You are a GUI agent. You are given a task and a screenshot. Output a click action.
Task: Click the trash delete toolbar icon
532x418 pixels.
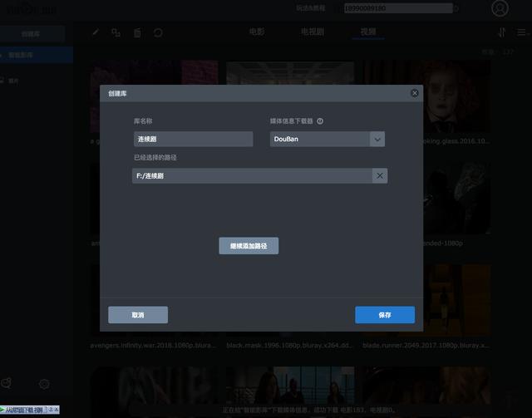[x=137, y=33]
